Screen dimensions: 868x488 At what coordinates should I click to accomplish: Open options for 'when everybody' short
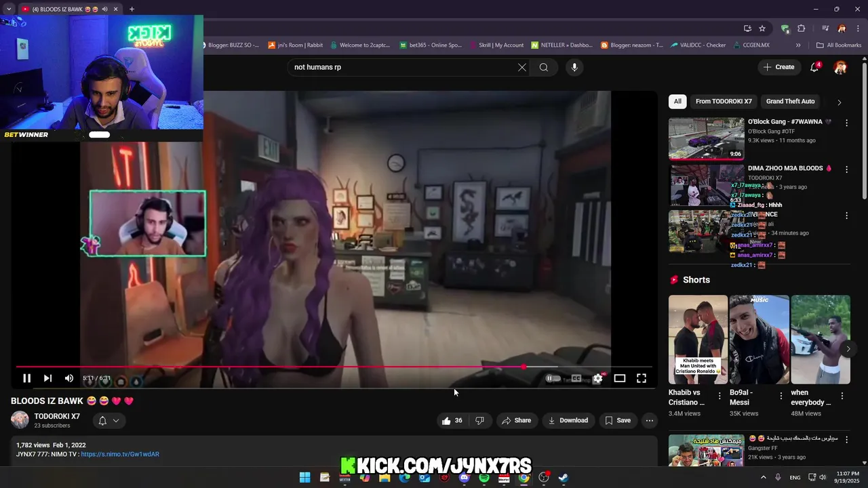tap(842, 396)
